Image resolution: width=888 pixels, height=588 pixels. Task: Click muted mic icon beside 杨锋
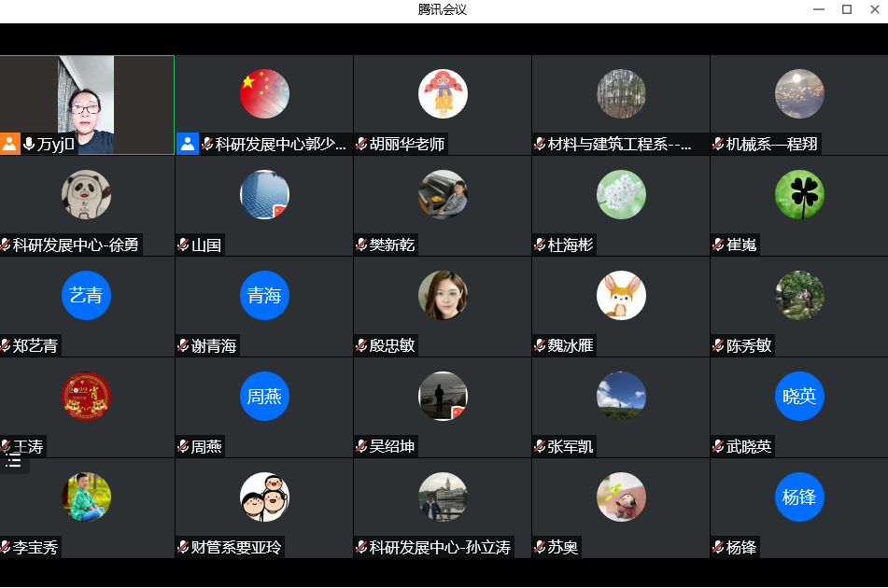click(718, 547)
